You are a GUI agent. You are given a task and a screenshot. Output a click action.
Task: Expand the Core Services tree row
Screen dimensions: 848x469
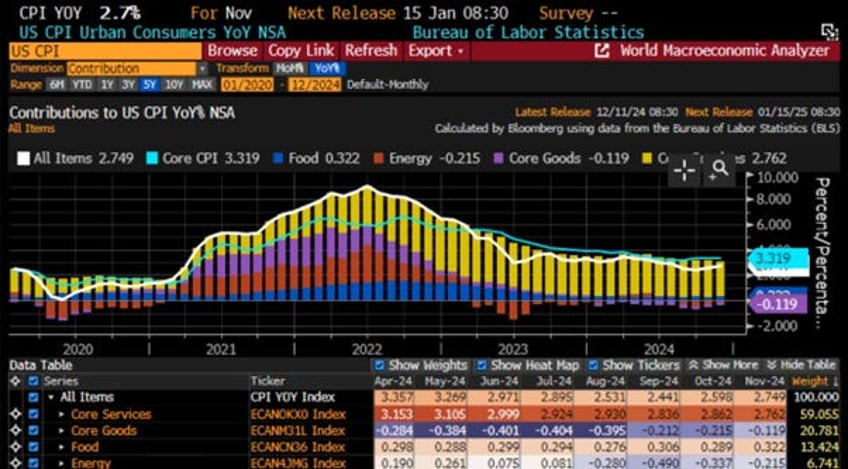coord(62,415)
